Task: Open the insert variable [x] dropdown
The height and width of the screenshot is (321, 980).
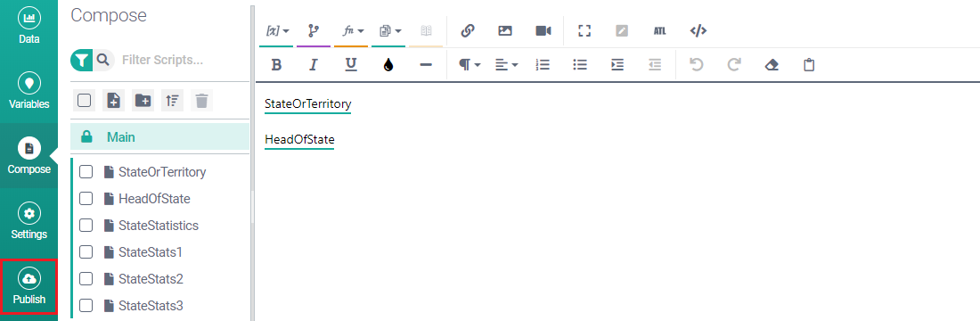Action: [276, 30]
